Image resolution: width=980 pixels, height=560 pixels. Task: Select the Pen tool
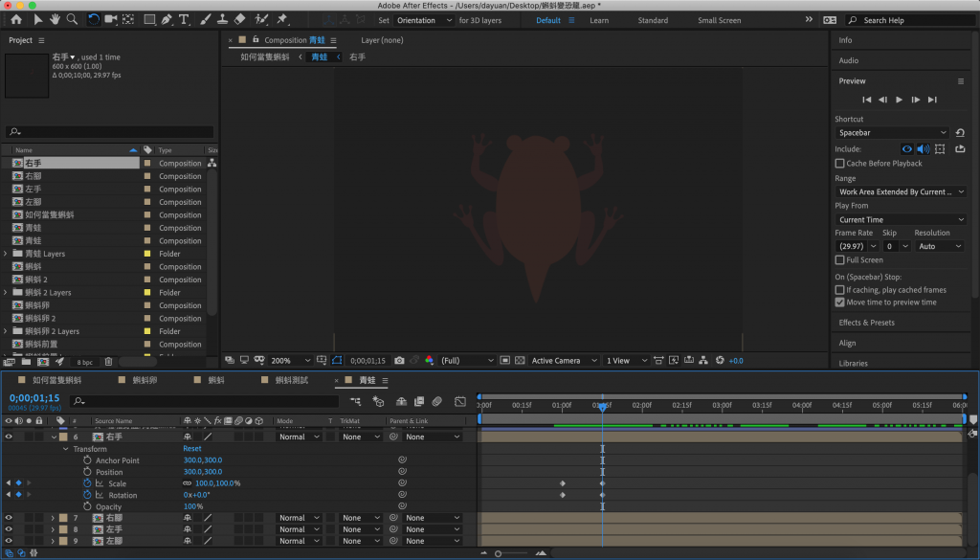[x=167, y=19]
